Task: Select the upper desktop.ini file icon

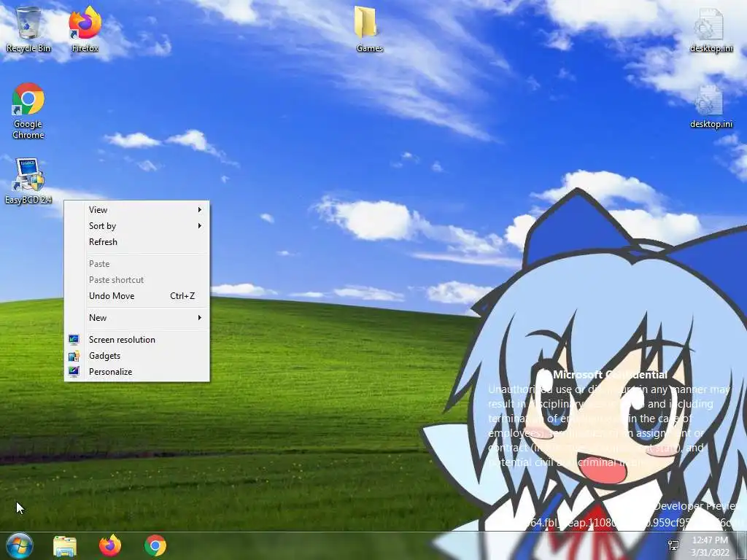Action: pos(711,29)
